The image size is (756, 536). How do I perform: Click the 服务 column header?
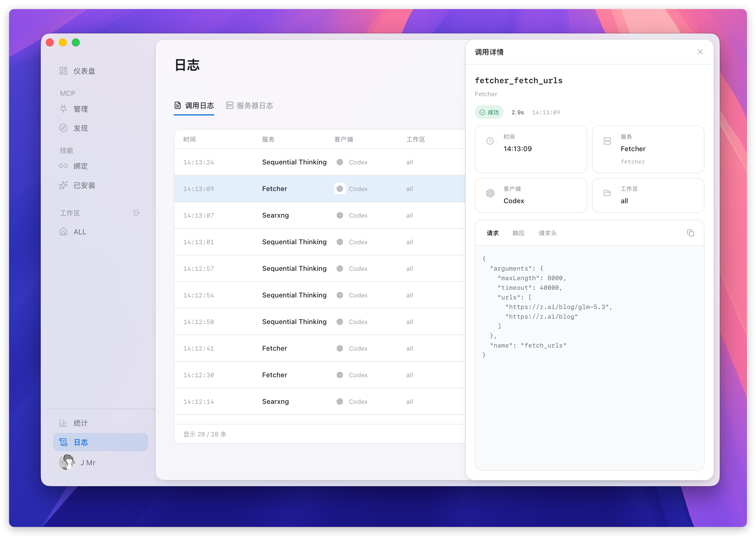pyautogui.click(x=268, y=139)
